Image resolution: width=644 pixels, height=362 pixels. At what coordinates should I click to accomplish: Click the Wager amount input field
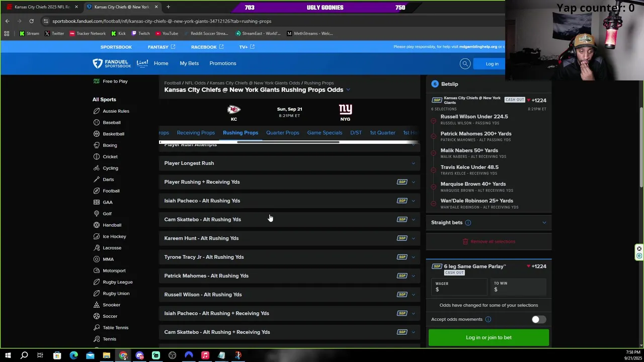point(460,287)
